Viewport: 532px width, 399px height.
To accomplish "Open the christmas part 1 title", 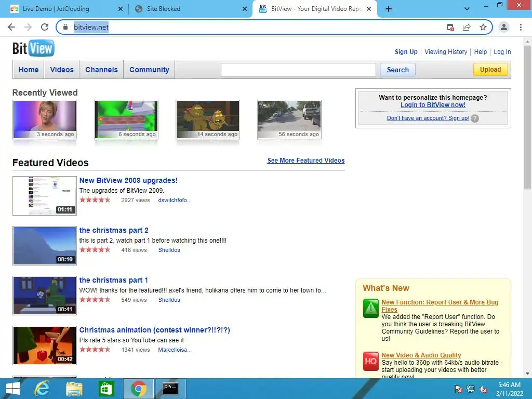I will tap(113, 280).
